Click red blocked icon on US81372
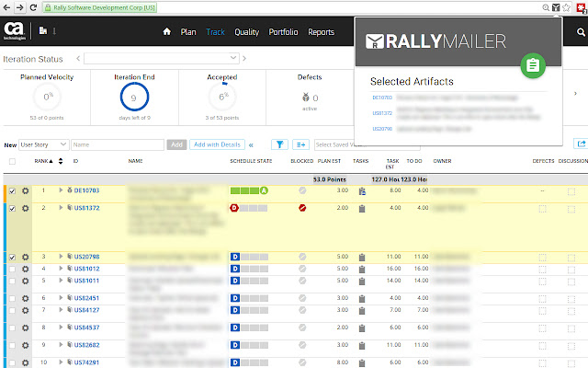Image resolution: width=588 pixels, height=368 pixels. point(302,208)
